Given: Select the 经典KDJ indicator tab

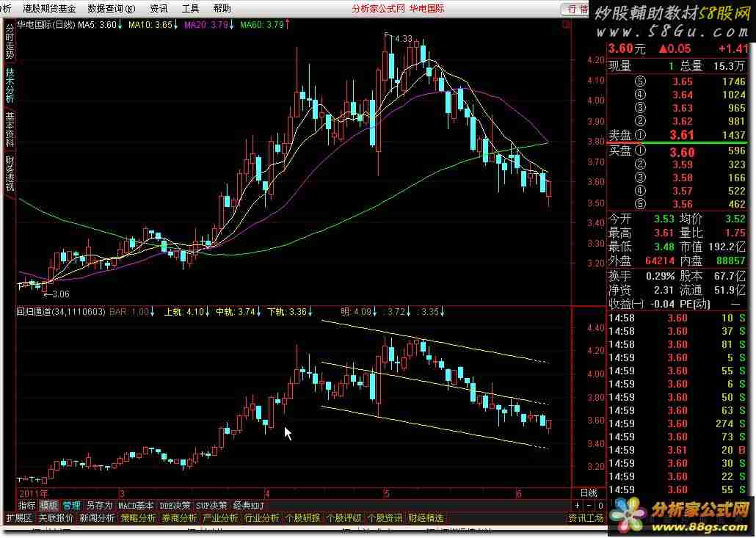Looking at the screenshot, I should 248,506.
